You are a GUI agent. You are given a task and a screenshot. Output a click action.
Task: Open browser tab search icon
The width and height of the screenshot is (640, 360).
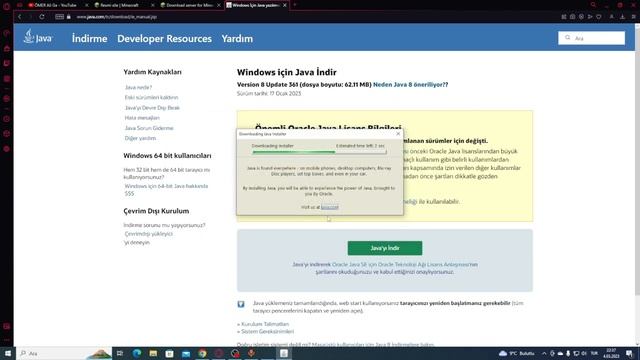(x=593, y=5)
